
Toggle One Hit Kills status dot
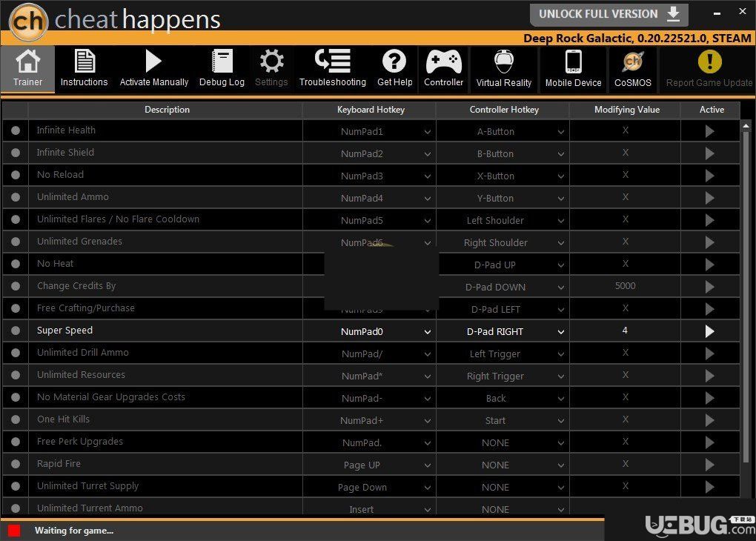point(16,419)
